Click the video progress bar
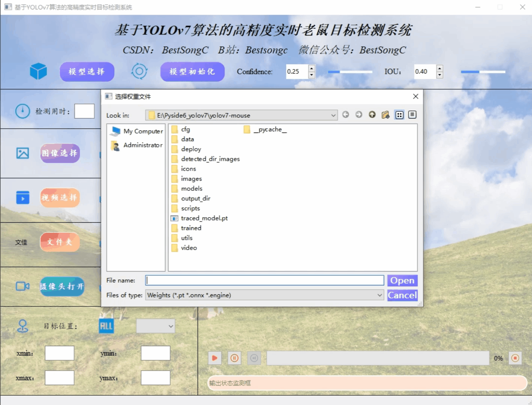Image resolution: width=532 pixels, height=405 pixels. [378, 358]
